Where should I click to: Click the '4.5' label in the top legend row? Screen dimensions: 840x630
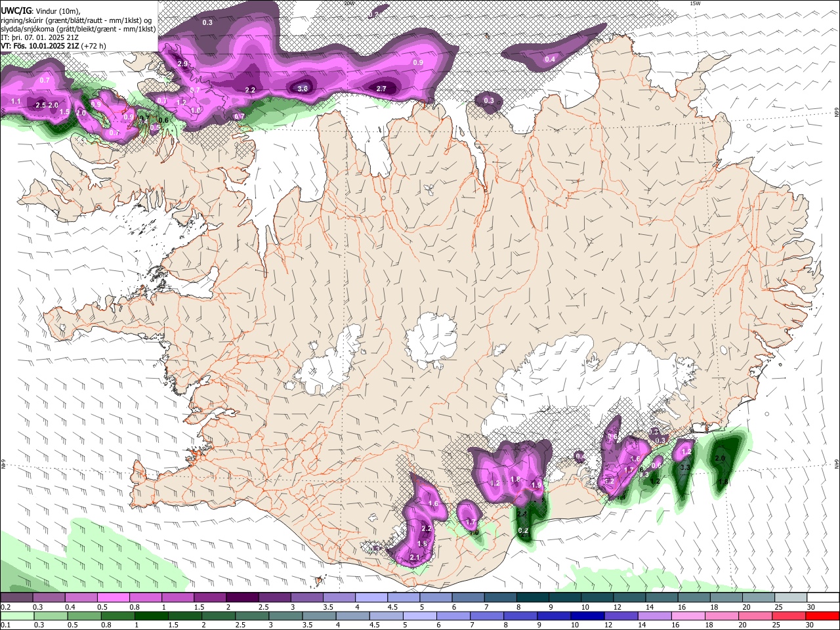click(392, 607)
